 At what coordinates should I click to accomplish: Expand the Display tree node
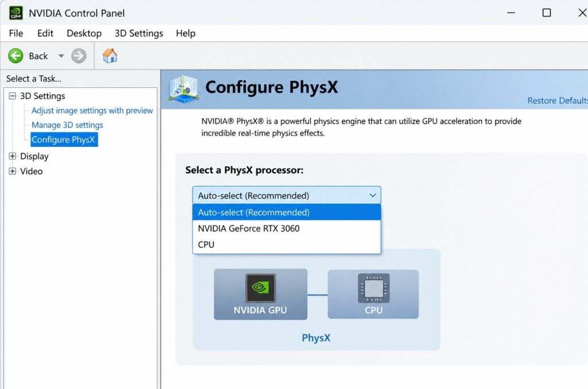[13, 156]
